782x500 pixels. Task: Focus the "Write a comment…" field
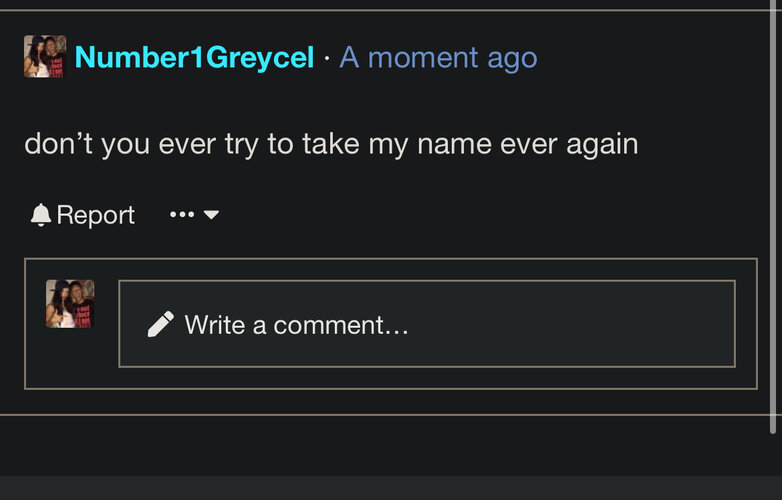[x=427, y=324]
